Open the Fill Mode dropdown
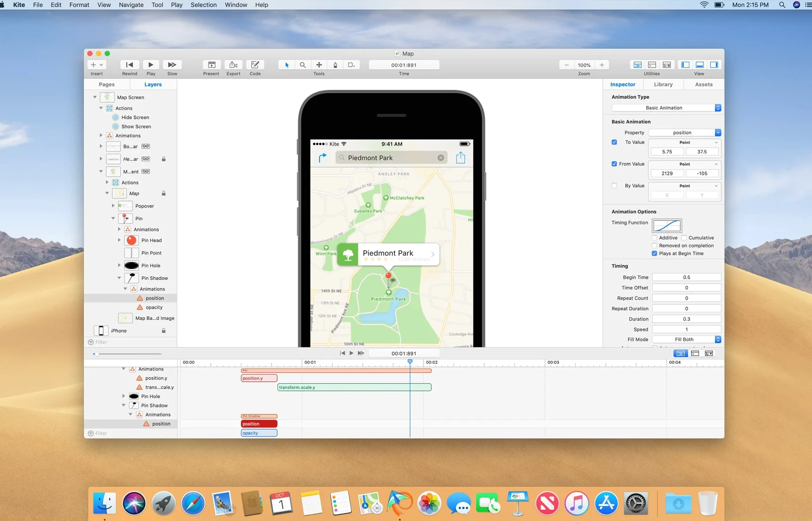 coord(686,339)
